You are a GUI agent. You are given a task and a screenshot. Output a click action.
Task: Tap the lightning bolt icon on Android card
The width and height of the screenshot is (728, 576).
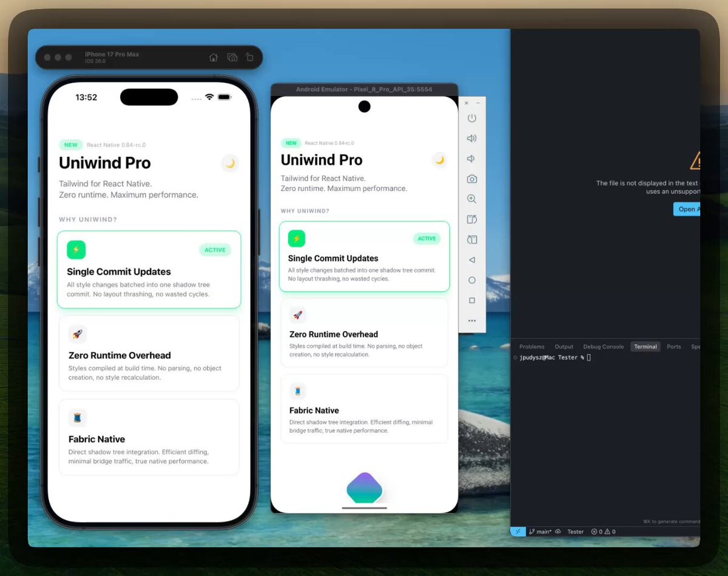(297, 238)
